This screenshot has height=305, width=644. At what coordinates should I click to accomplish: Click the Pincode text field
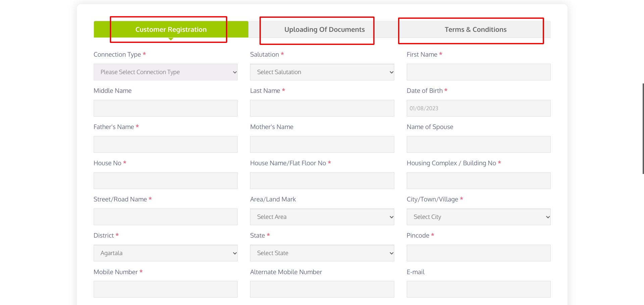pos(478,253)
